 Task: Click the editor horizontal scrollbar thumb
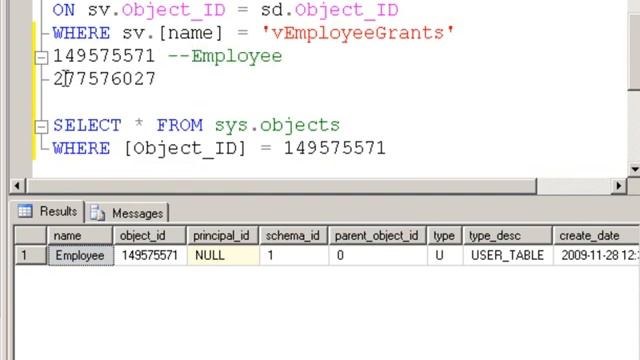pyautogui.click(x=281, y=186)
